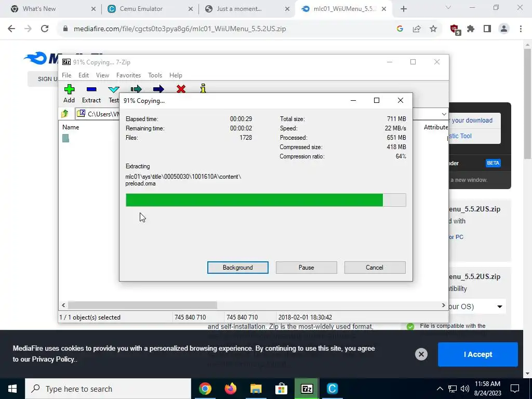Viewport: 532px width, 399px height.
Task: Click the 7-Zip horizontal scrollbar thumb
Action: pyautogui.click(x=142, y=305)
